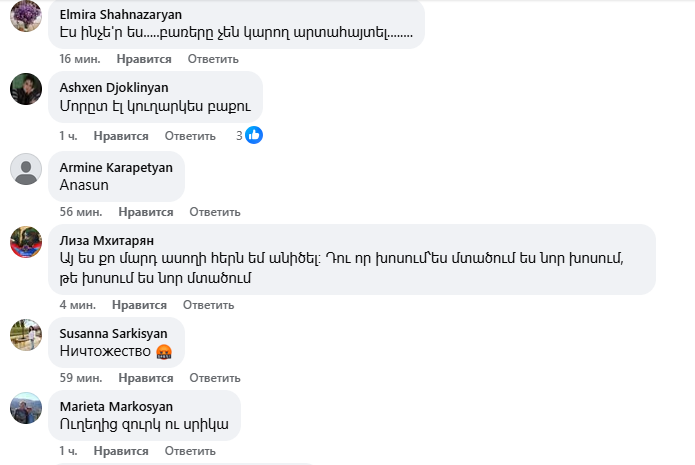Reply to Ashxen Djoklinyan's comment
The image size is (695, 465).
pyautogui.click(x=190, y=135)
